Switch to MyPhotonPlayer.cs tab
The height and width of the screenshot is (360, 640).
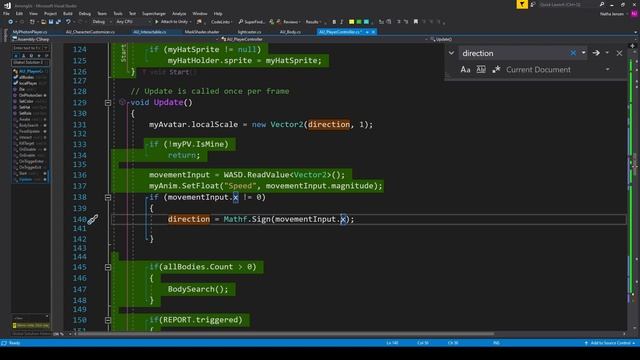(x=30, y=32)
